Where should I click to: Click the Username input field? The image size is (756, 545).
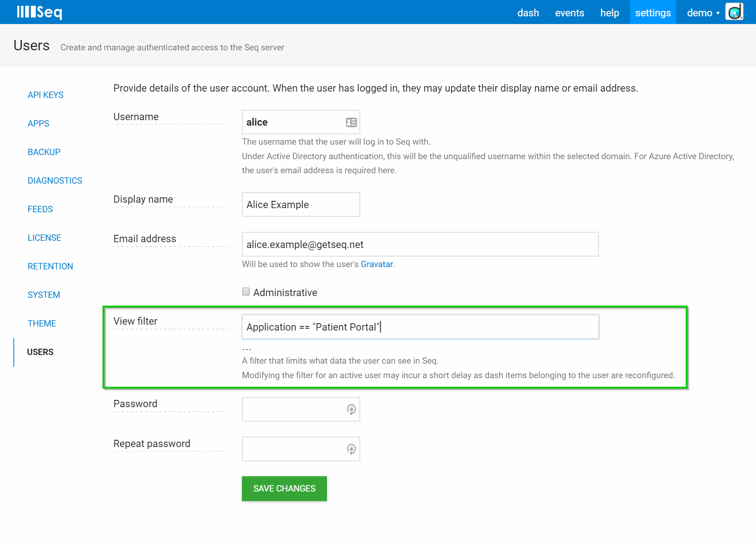click(301, 122)
